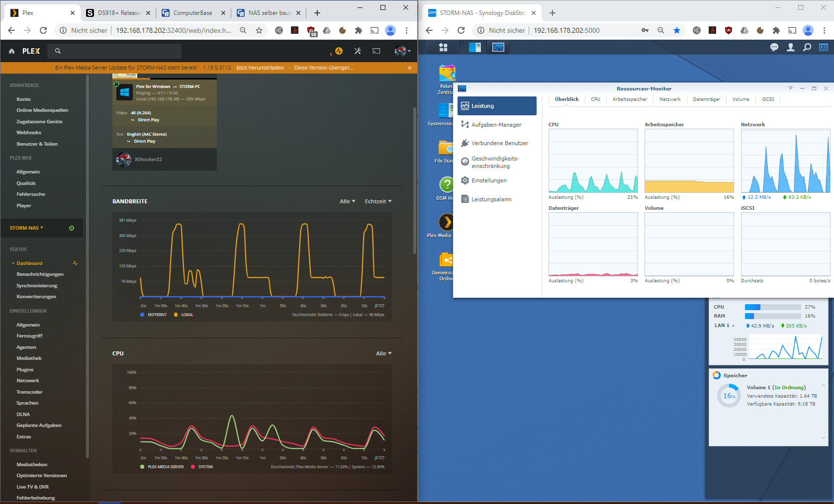Click the blue Entfernt legend dot
This screenshot has height=504, width=834.
click(142, 315)
